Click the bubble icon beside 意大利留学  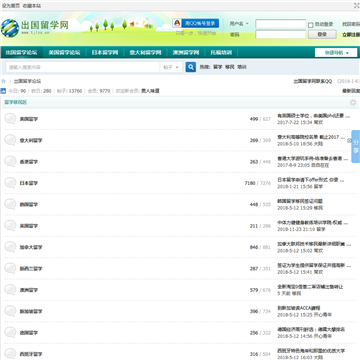10,140
